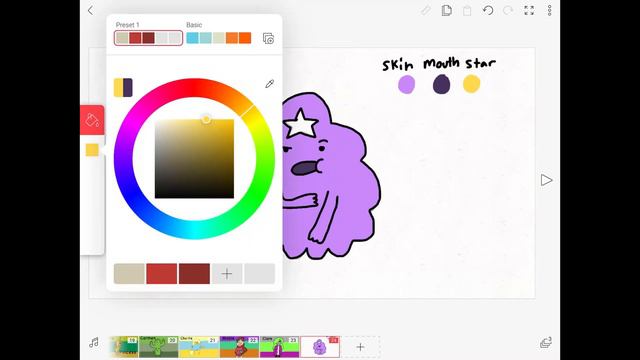The height and width of the screenshot is (360, 640).
Task: Pick the pale beige Basic swatch
Action: [x=219, y=38]
